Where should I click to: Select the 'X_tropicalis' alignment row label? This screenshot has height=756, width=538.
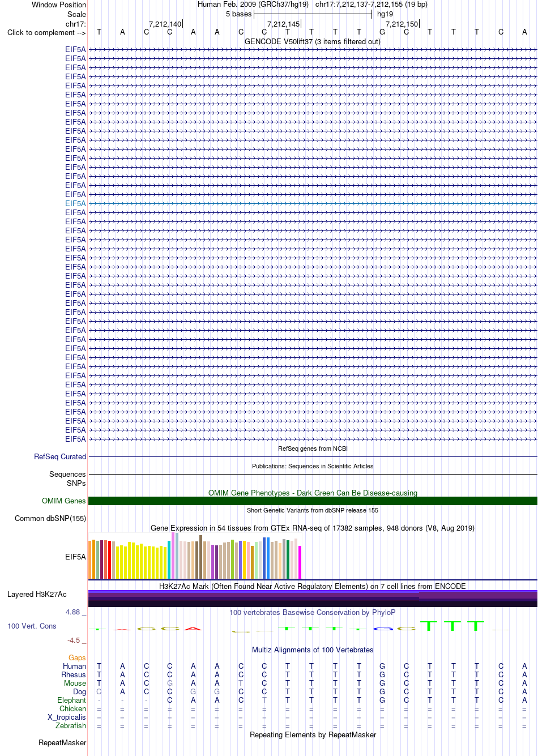coord(67,717)
